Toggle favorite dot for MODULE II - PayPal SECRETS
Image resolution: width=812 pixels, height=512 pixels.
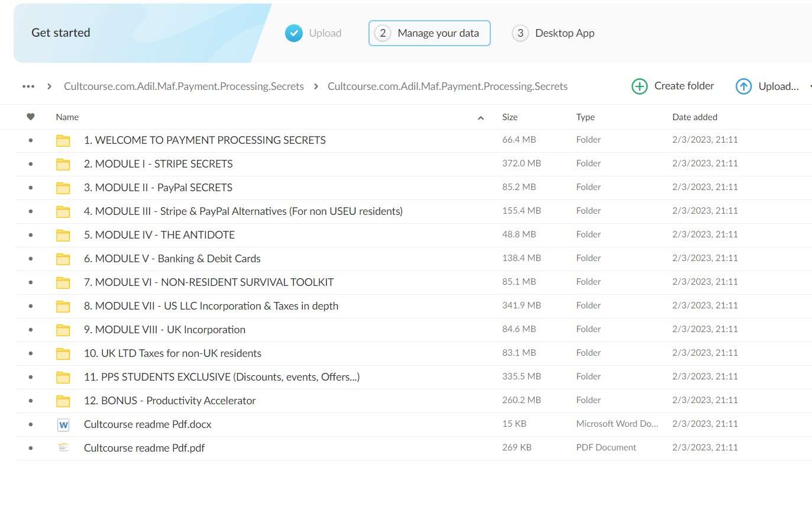[x=31, y=188]
